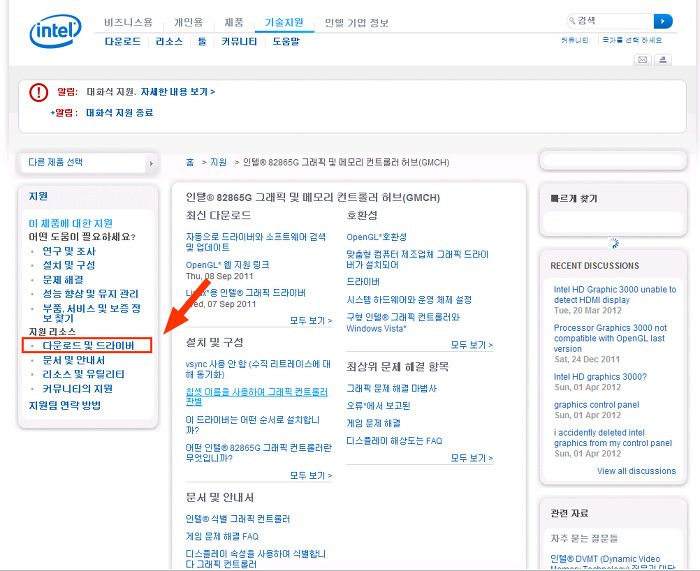Open driver installation order link
This screenshot has width=700, height=571.
click(253, 425)
